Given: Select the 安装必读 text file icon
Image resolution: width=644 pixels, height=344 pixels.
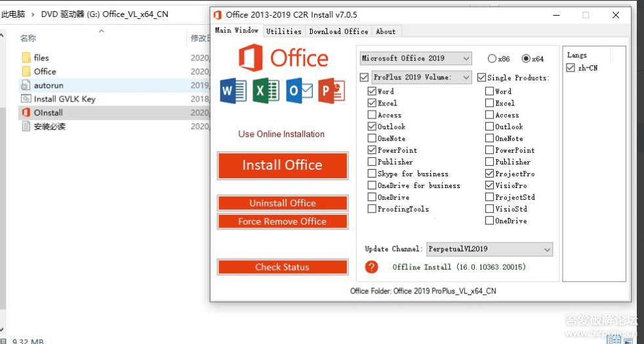Looking at the screenshot, I should pos(26,126).
